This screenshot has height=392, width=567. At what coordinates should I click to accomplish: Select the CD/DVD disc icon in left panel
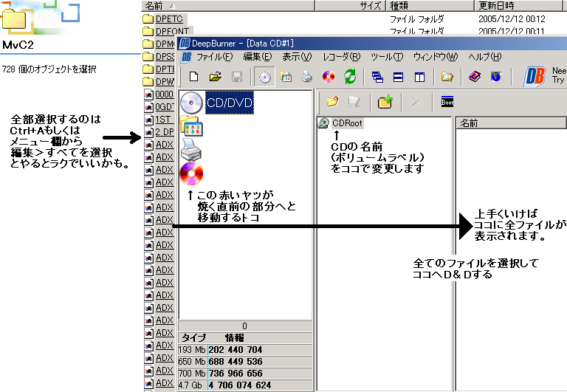tap(191, 103)
